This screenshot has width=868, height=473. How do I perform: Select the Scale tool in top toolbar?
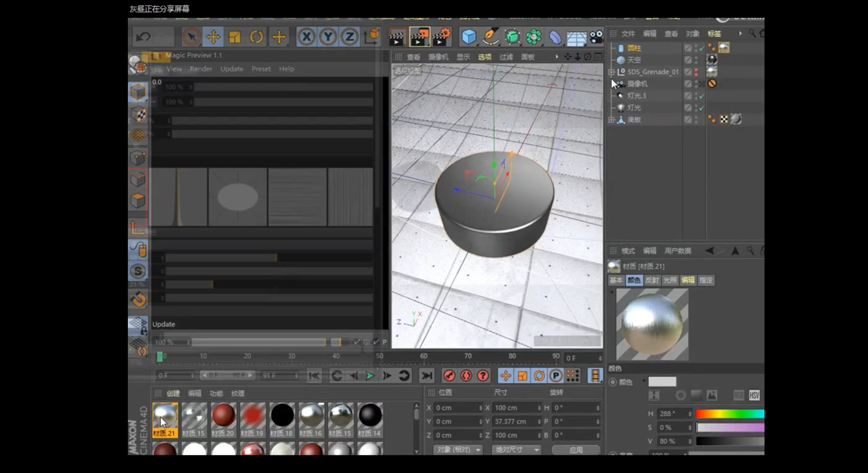click(x=235, y=37)
